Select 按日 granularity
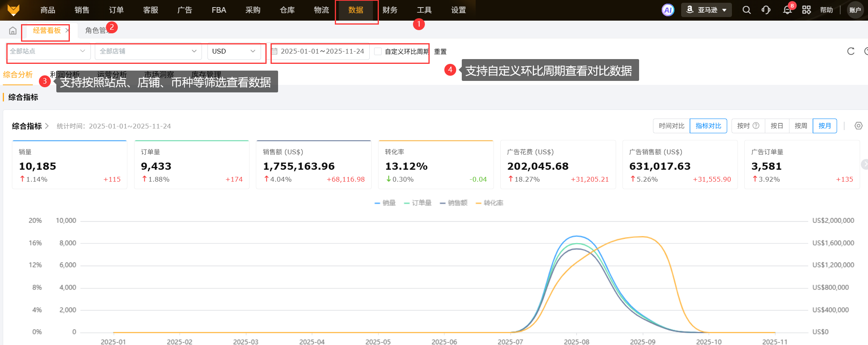The width and height of the screenshot is (868, 345). [x=777, y=126]
